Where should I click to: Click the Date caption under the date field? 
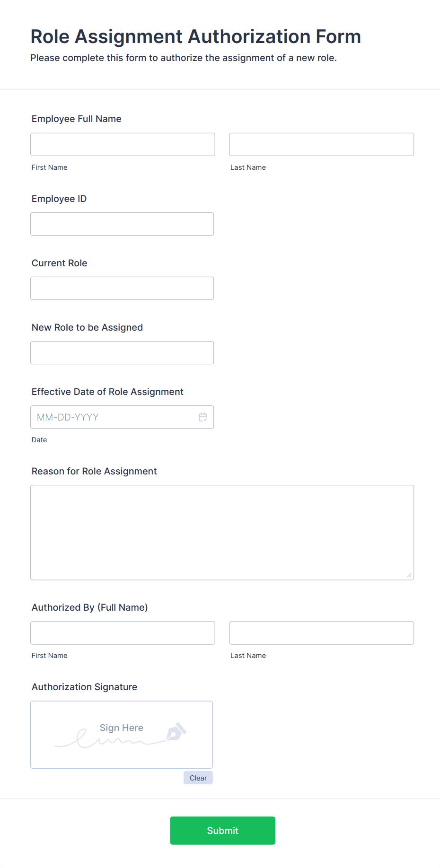tap(39, 439)
